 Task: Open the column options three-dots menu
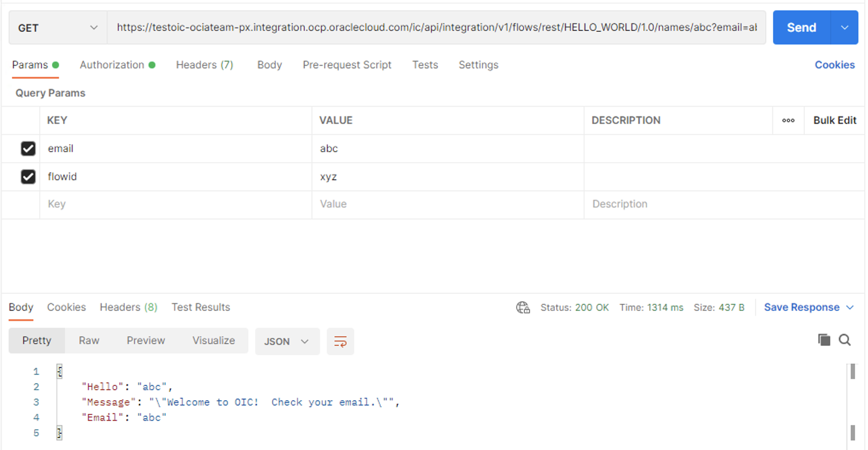[x=788, y=120]
